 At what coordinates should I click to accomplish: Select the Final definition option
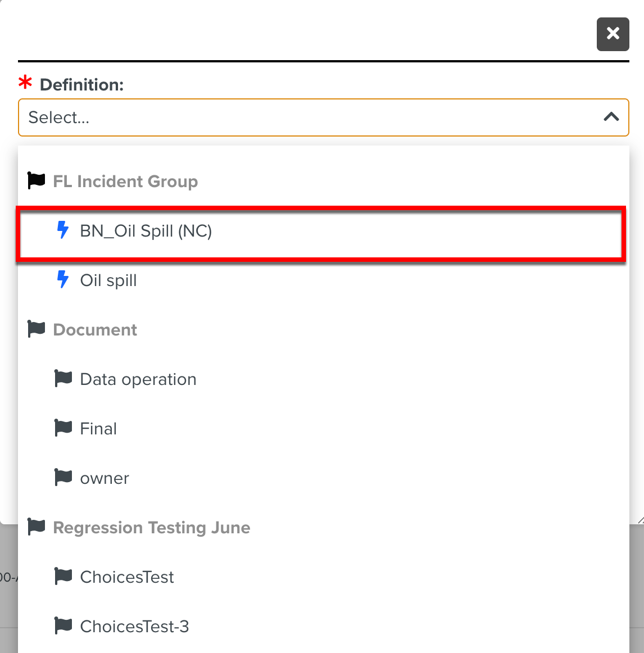(x=99, y=429)
